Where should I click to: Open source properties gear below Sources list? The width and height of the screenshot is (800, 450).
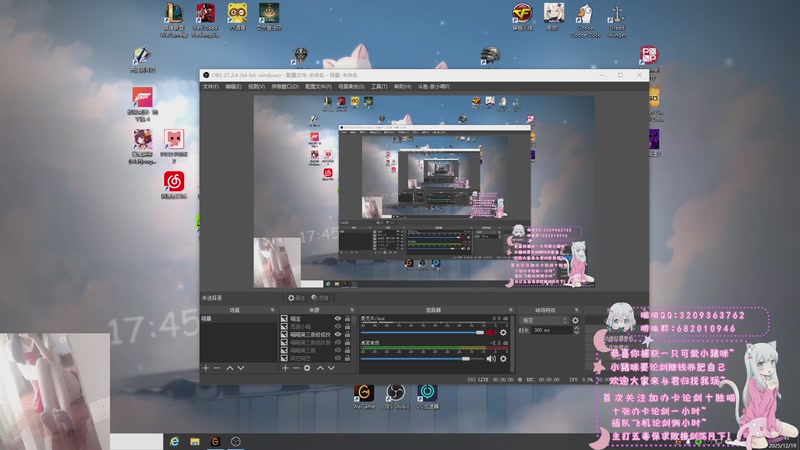point(307,368)
